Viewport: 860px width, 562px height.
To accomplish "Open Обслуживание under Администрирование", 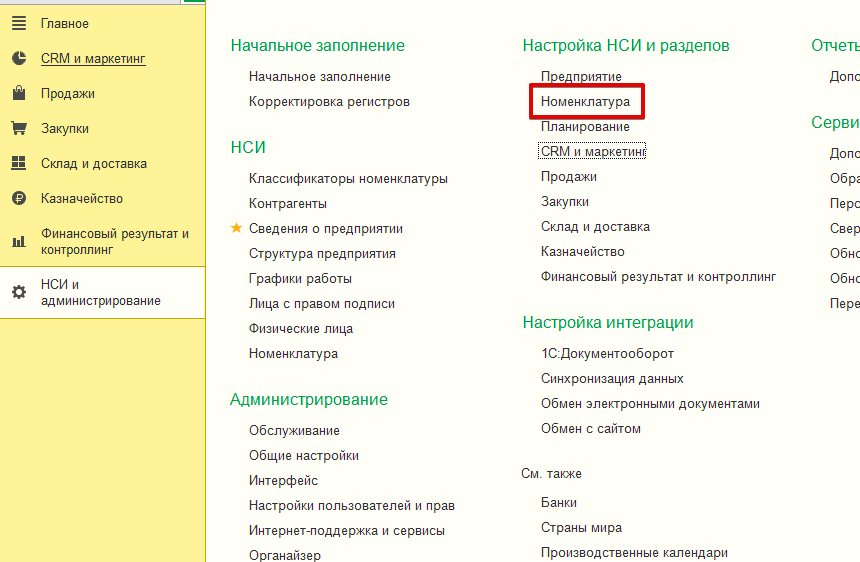I will [295, 430].
